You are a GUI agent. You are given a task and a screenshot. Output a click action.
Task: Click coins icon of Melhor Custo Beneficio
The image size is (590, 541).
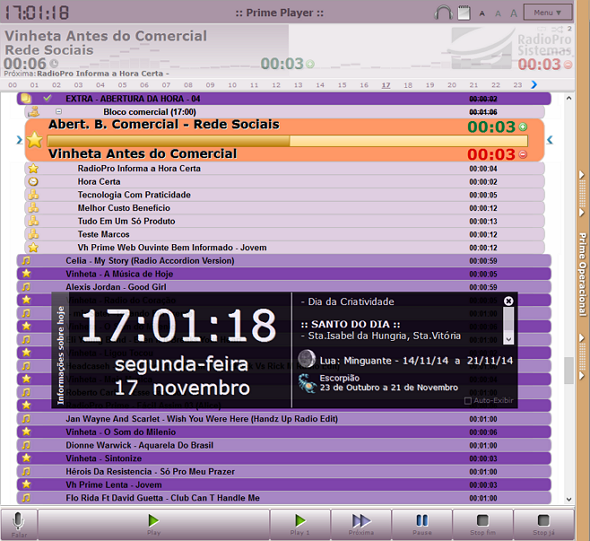pyautogui.click(x=33, y=208)
